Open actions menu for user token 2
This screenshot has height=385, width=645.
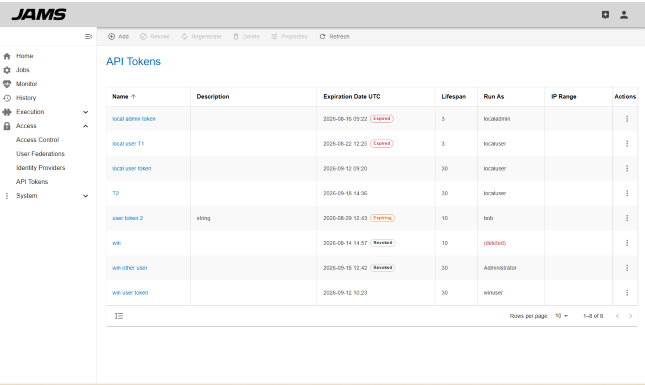click(627, 218)
